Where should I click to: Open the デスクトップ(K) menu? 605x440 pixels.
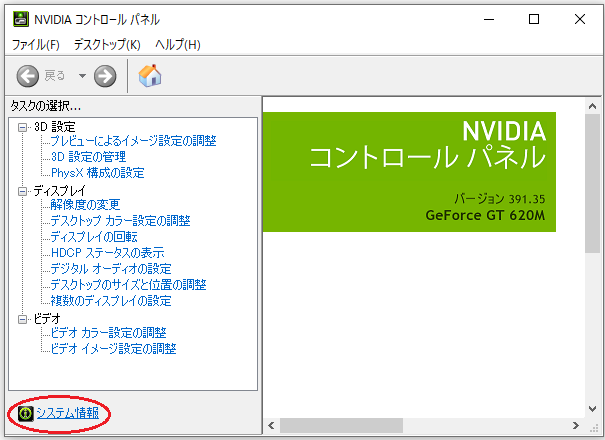(107, 45)
